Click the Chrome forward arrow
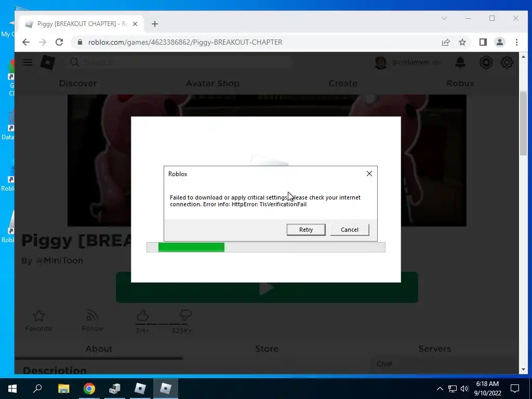532x399 pixels. 43,42
